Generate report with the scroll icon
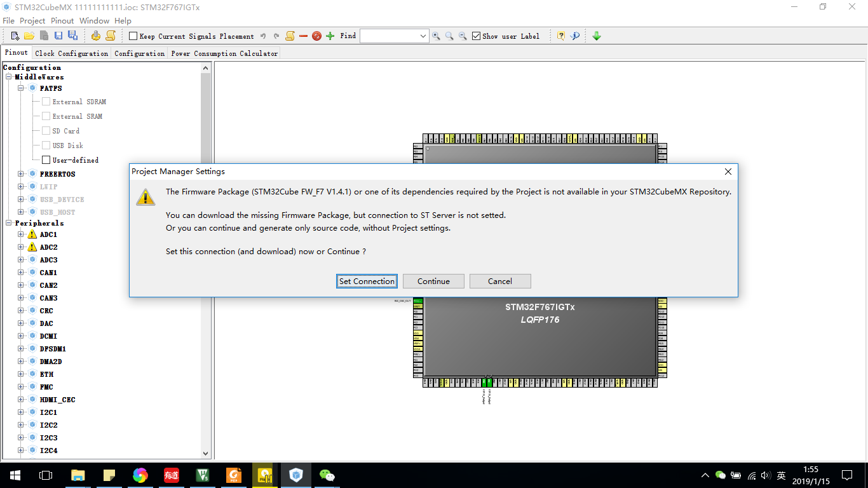Screen dimensions: 868x488 click(x=111, y=36)
